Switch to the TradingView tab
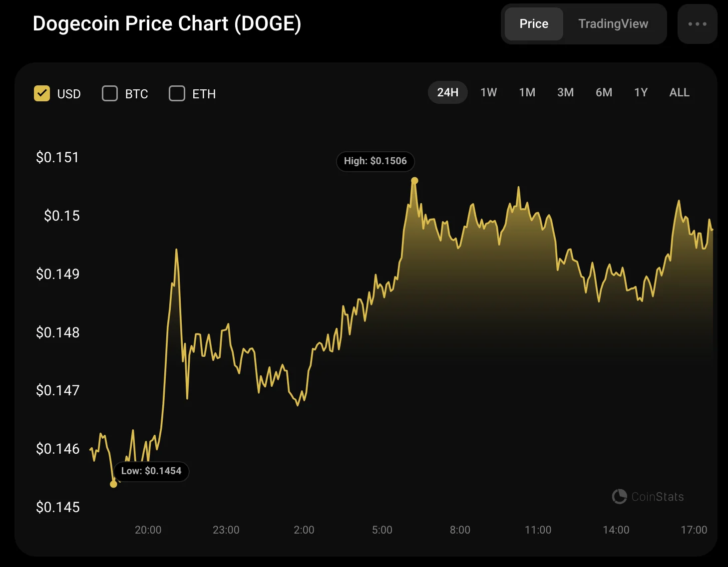 613,24
